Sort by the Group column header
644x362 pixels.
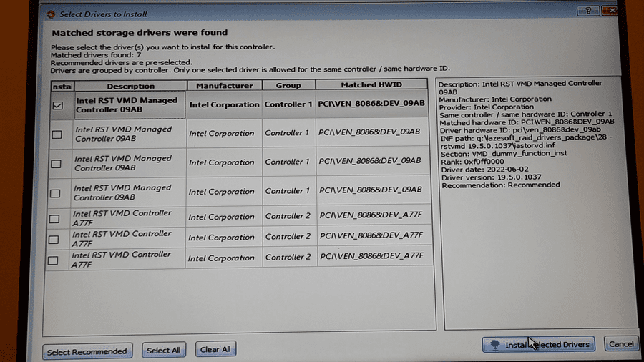point(288,85)
